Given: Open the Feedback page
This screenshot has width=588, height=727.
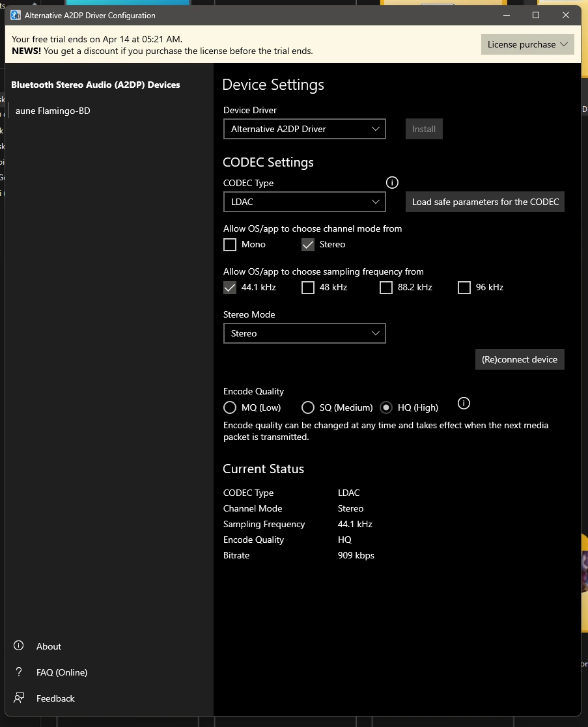Looking at the screenshot, I should 55,698.
